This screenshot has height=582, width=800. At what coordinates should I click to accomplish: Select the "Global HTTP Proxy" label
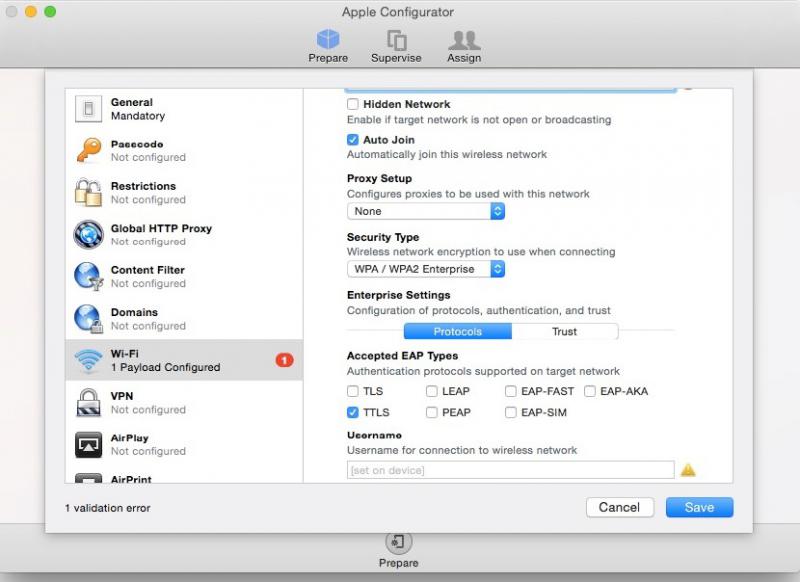coord(161,229)
